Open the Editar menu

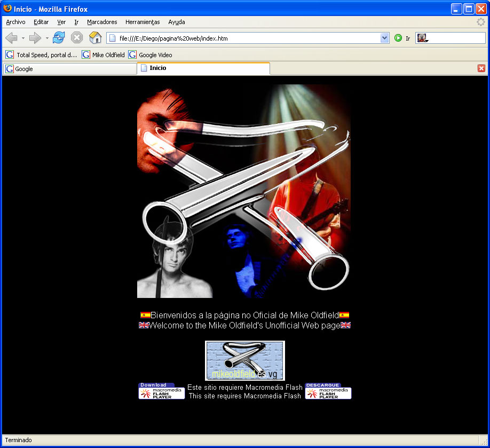(41, 22)
